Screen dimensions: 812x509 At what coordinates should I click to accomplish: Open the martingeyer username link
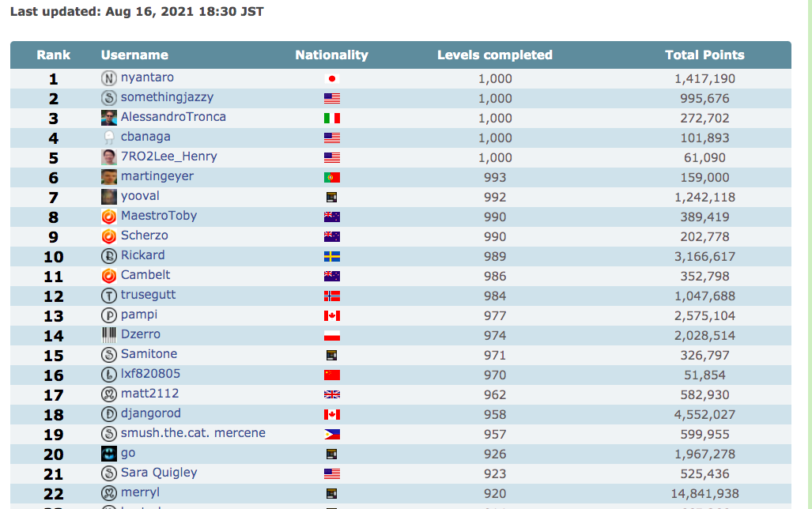pyautogui.click(x=157, y=176)
